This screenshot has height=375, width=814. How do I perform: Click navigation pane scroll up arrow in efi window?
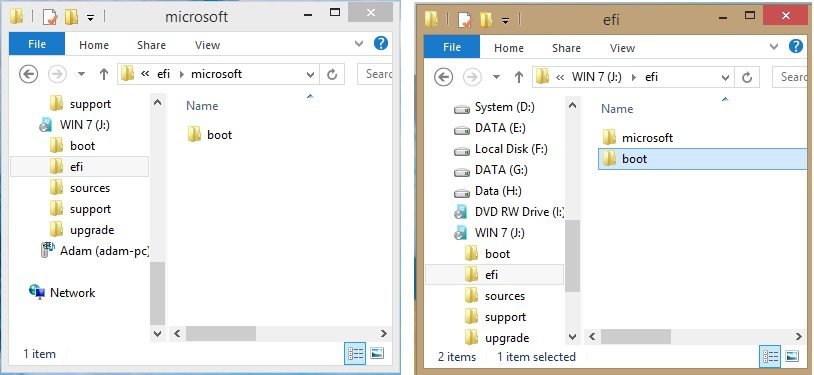[x=573, y=106]
